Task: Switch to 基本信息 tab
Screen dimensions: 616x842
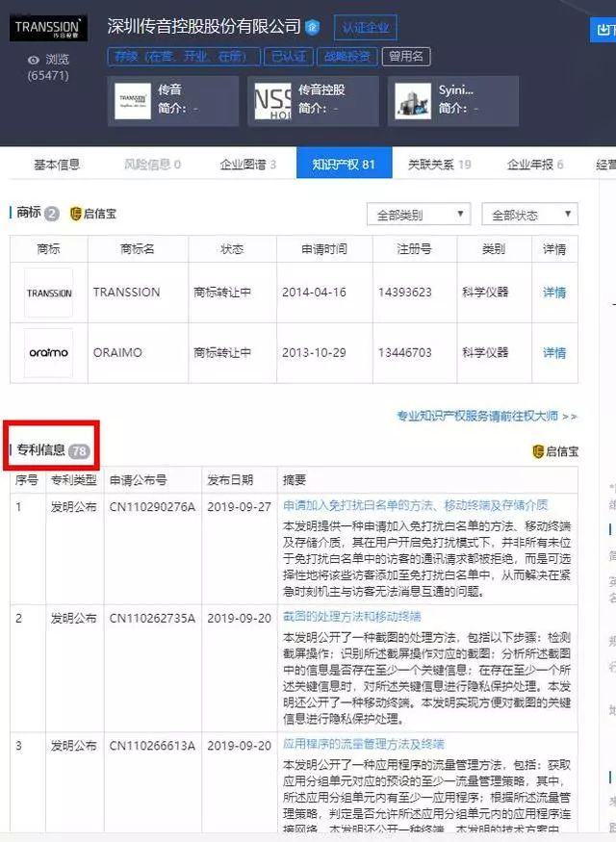Action: click(x=57, y=165)
